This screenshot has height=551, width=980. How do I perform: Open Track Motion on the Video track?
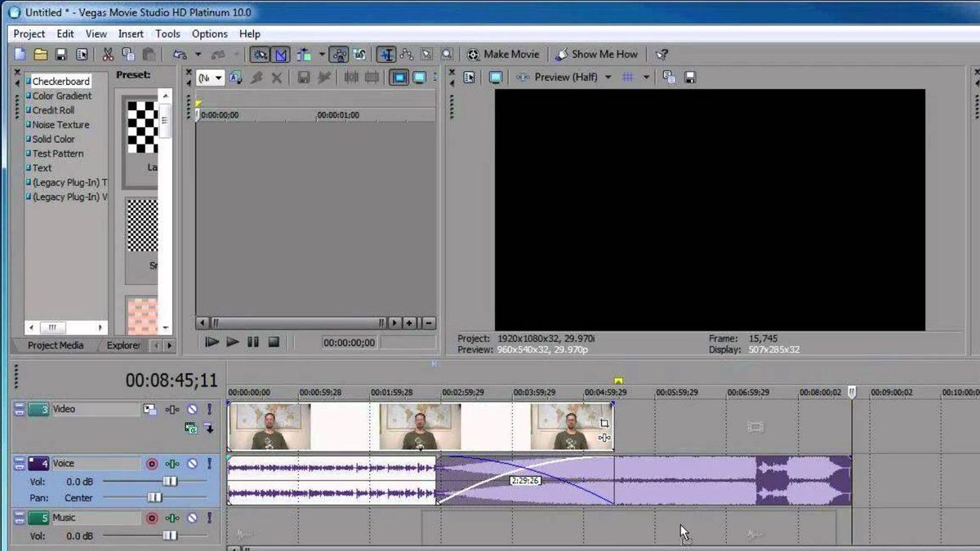tap(150, 409)
